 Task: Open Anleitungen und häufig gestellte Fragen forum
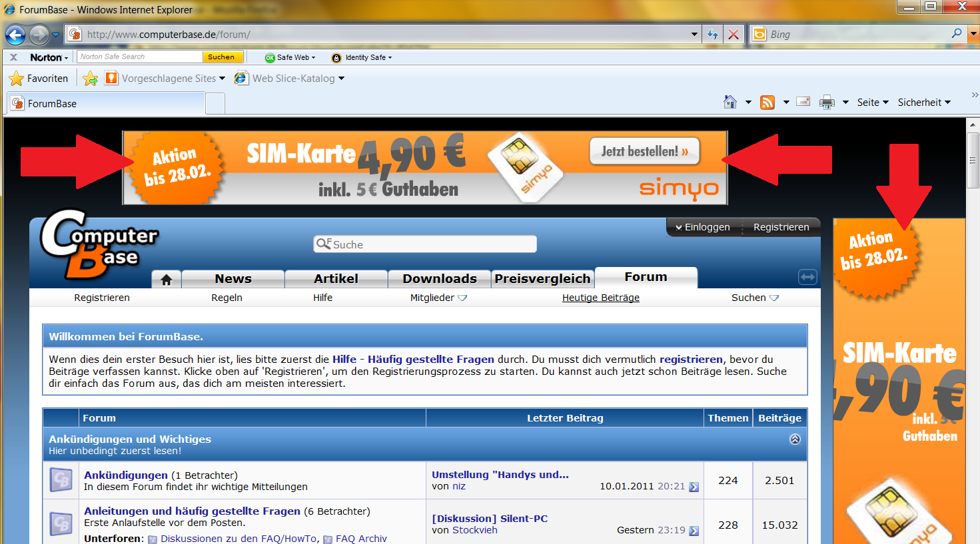point(192,511)
